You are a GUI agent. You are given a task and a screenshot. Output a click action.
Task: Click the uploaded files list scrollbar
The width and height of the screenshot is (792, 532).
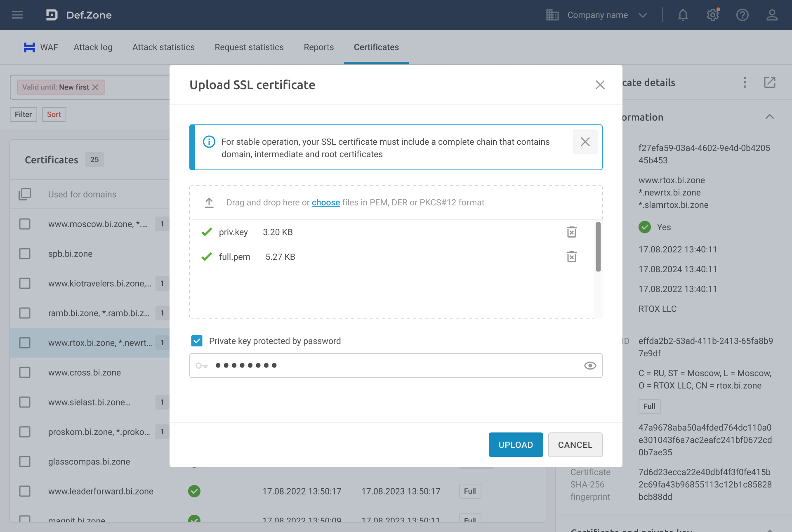(598, 247)
